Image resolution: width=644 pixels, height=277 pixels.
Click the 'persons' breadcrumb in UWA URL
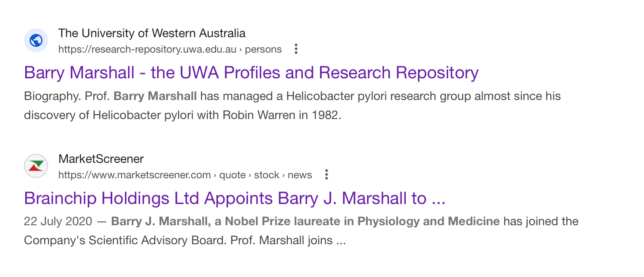[263, 50]
